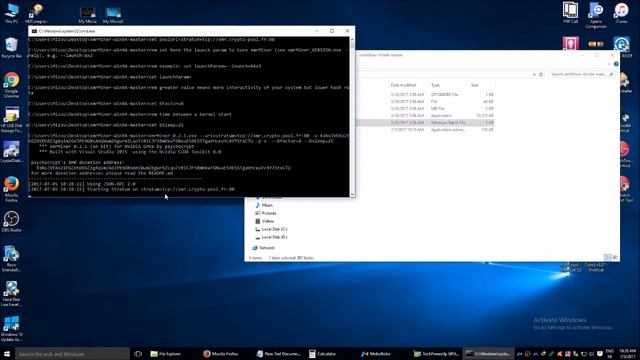640x360 pixels.
Task: Select the GITIGNORE File row in Explorer
Action: (x=425, y=94)
